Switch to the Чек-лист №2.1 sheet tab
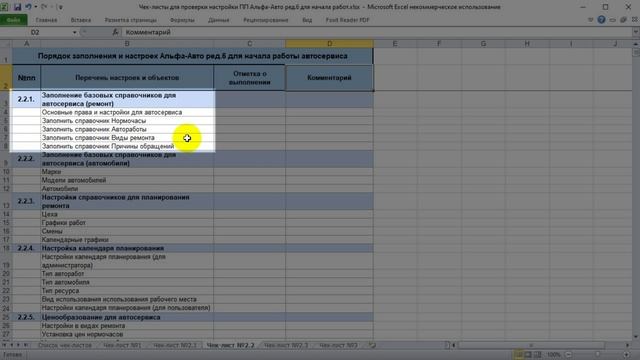Screen dimensions: 640x360 175,345
